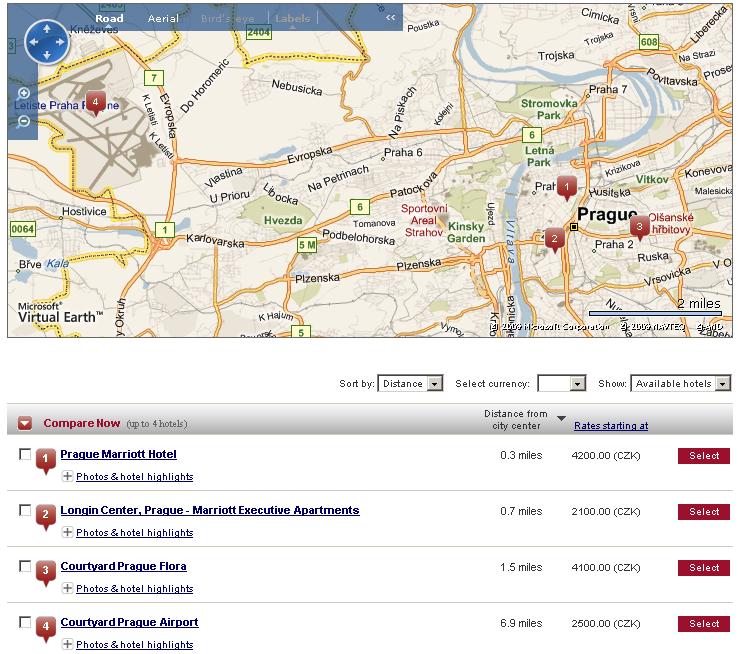Click map pin 4 at Praha airport
This screenshot has width=738, height=654.
(x=95, y=101)
